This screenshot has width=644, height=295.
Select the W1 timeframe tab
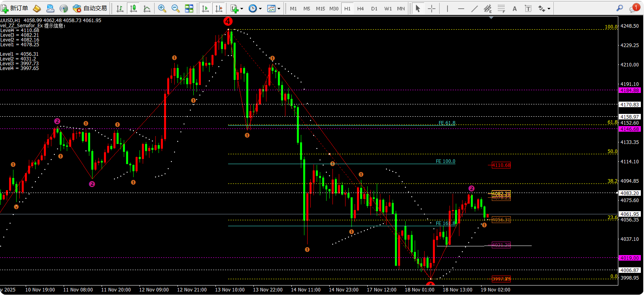click(388, 8)
